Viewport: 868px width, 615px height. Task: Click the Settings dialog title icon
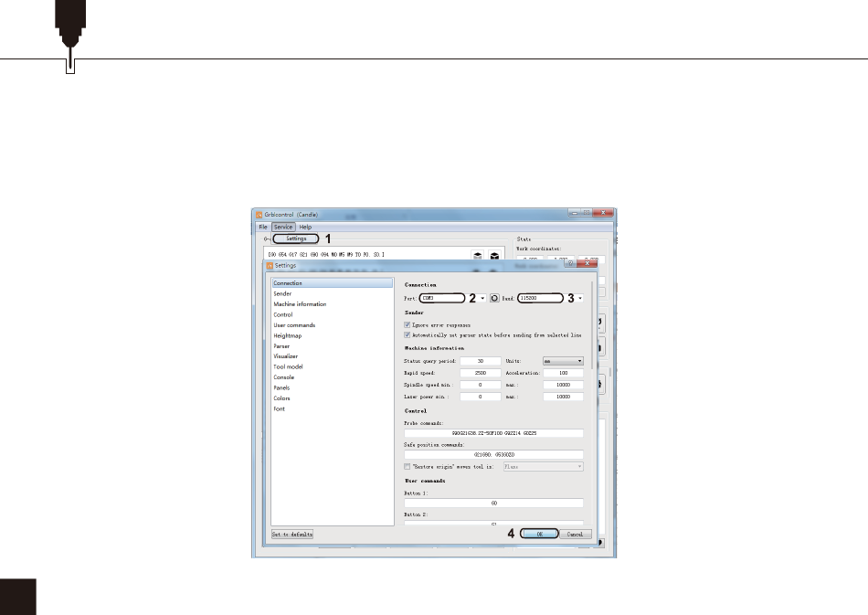270,266
